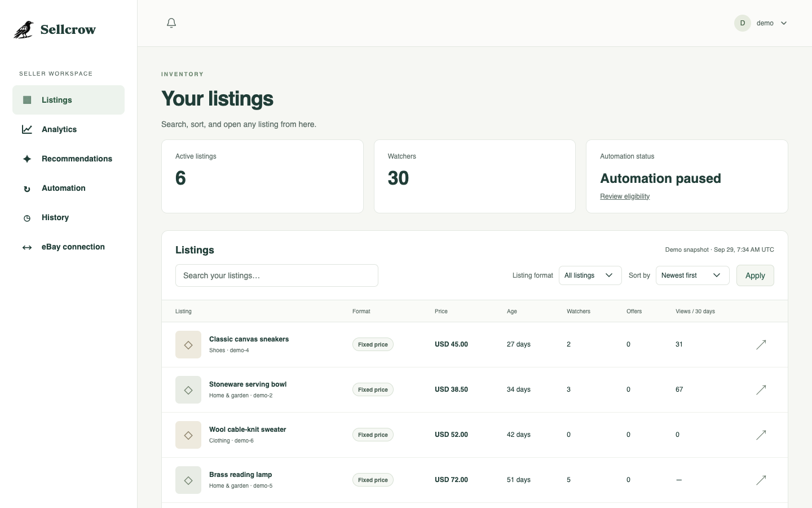812x508 pixels.
Task: Click the Recommendations sparkle icon
Action: coord(27,159)
